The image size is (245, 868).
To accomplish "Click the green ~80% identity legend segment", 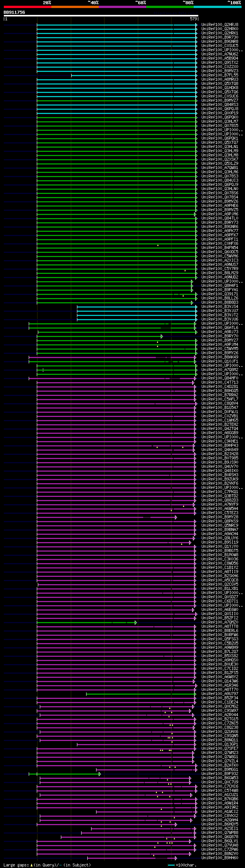I will click(x=170, y=7).
